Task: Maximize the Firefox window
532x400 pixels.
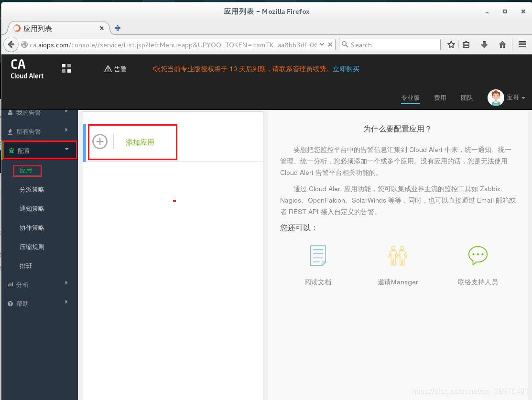Action: tap(505, 11)
